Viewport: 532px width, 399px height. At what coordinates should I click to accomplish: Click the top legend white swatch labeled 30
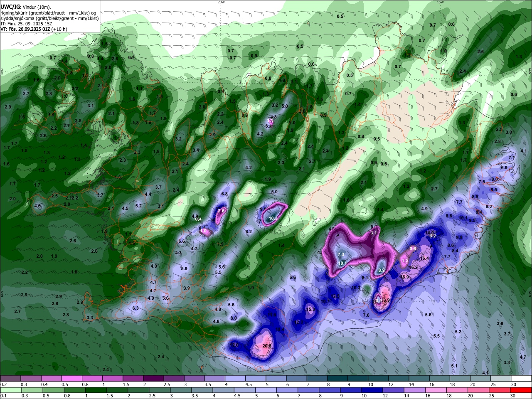(x=522, y=379)
